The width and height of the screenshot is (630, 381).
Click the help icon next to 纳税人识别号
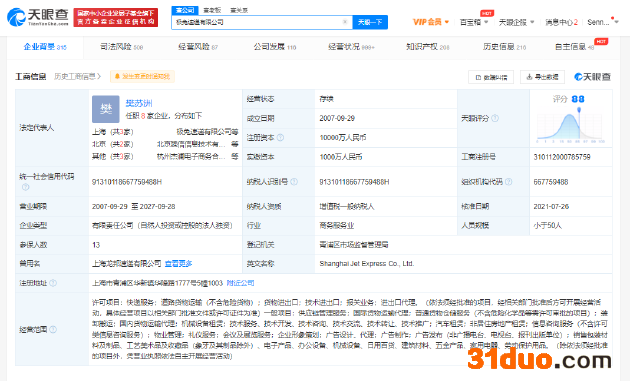click(294, 182)
